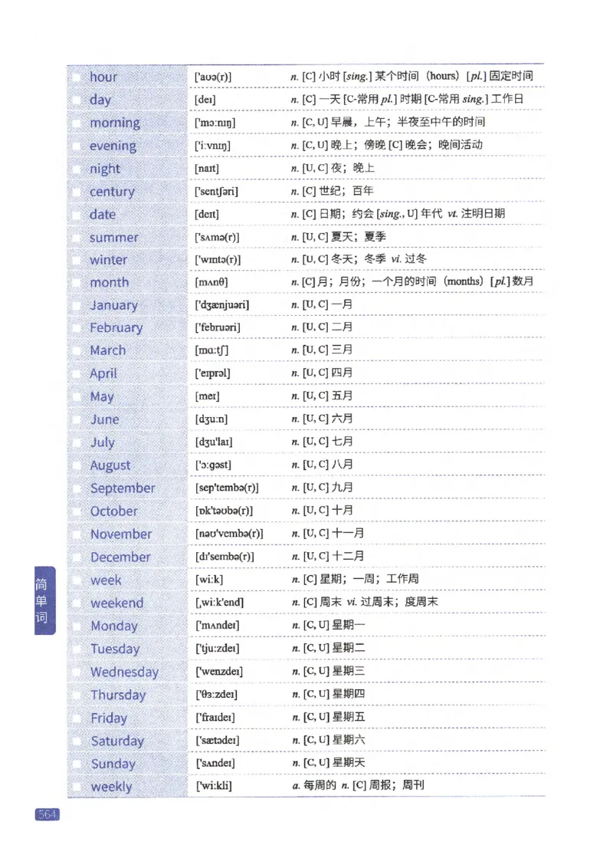The width and height of the screenshot is (613, 868).
Task: Click the word "night"
Action: [x=104, y=169]
